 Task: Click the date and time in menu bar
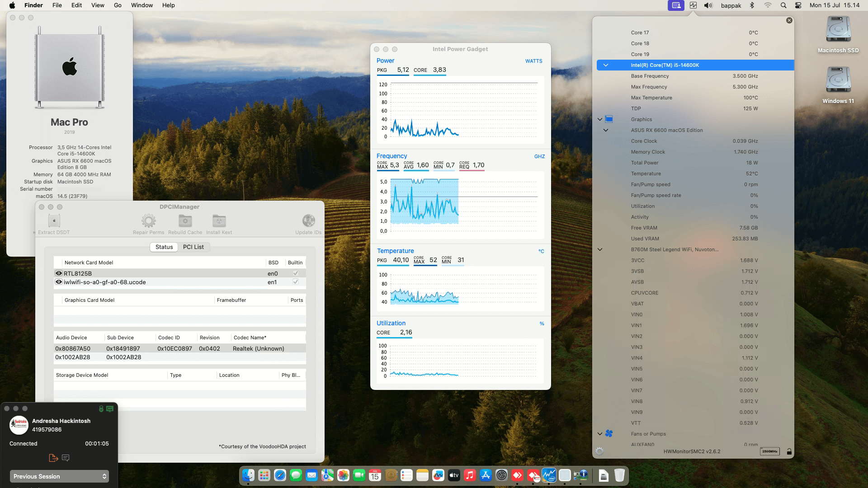(x=835, y=5)
